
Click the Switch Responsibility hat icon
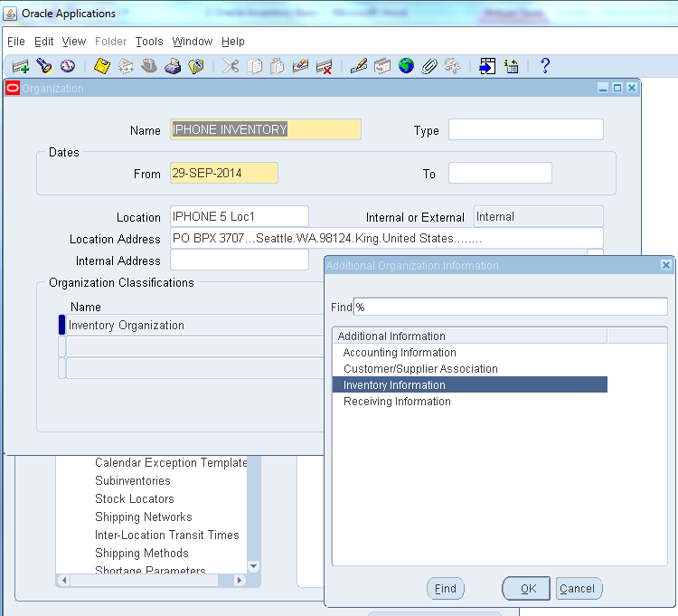[x=149, y=66]
